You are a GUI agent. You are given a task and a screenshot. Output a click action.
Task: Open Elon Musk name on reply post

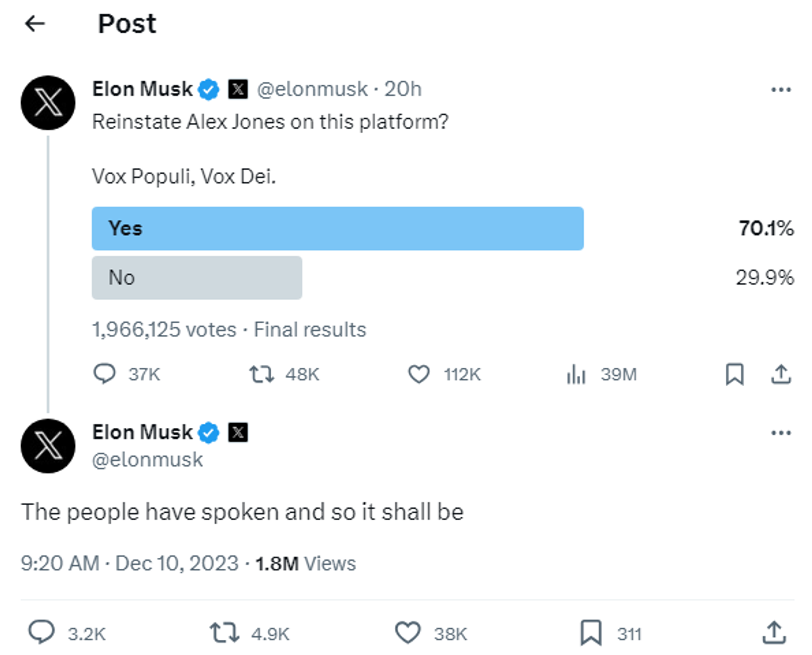(x=142, y=432)
